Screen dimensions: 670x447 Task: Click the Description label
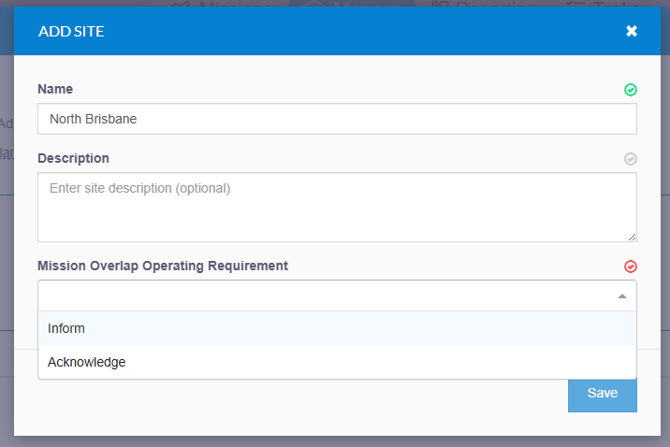pyautogui.click(x=73, y=158)
